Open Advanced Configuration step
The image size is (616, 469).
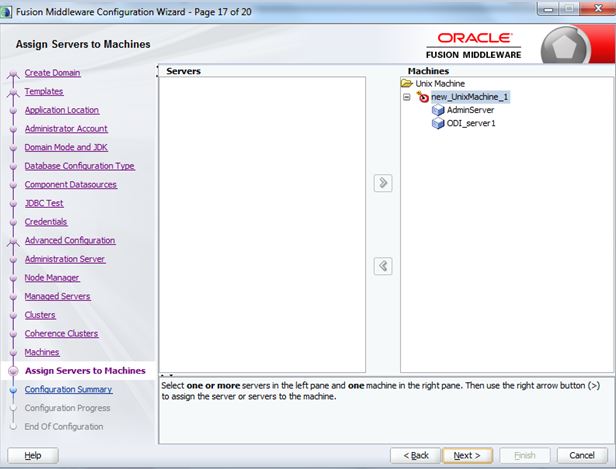point(70,240)
